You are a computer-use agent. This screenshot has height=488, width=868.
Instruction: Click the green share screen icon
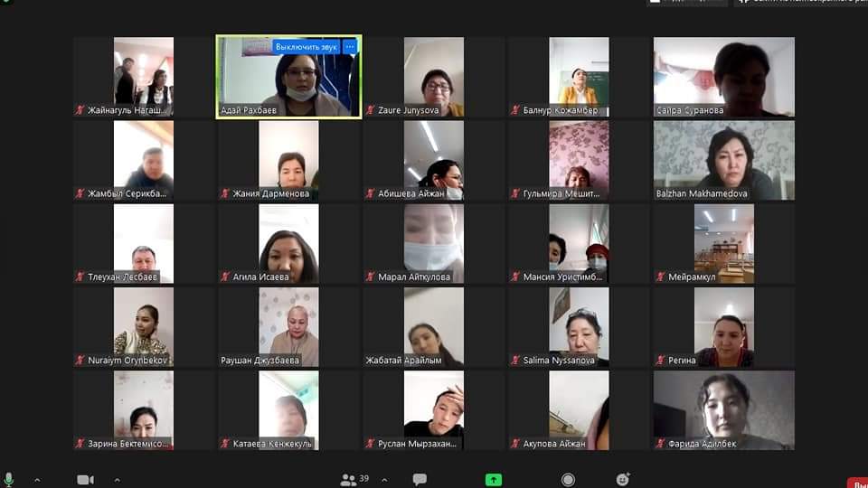click(x=494, y=480)
